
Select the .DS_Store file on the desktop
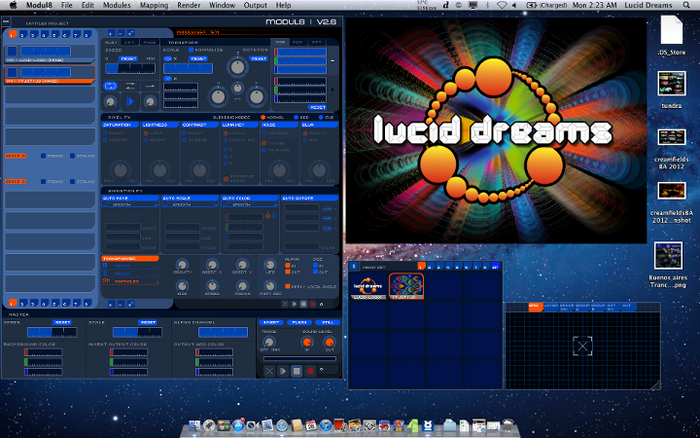click(x=671, y=30)
